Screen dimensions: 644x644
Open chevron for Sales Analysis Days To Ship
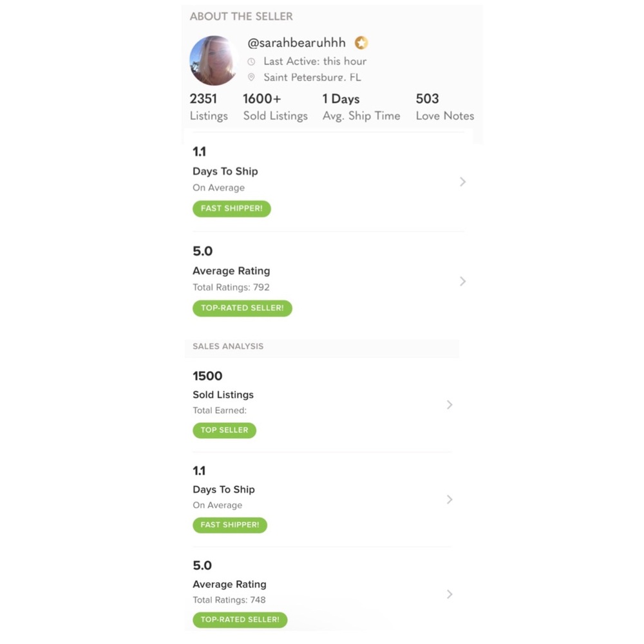pyautogui.click(x=450, y=500)
